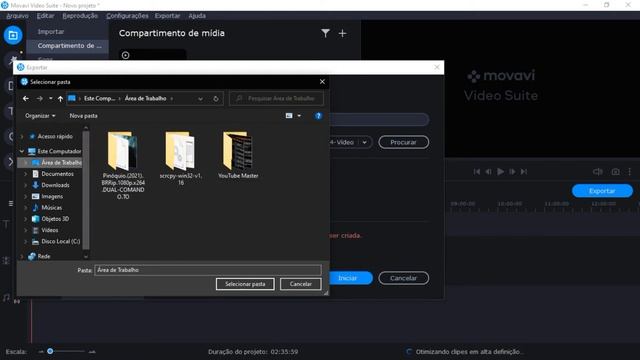Click zoom in icon beside Escala slider
Screen dimensions: 640x360
point(92,351)
